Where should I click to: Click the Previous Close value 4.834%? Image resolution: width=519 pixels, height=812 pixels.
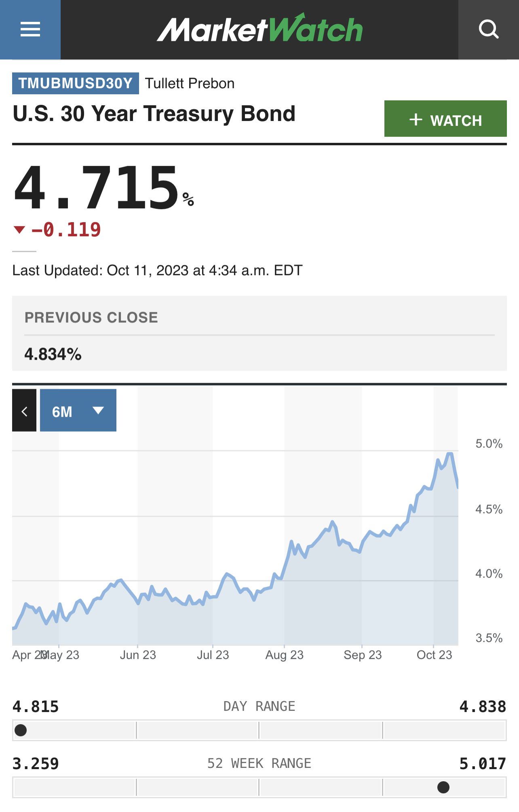point(53,354)
